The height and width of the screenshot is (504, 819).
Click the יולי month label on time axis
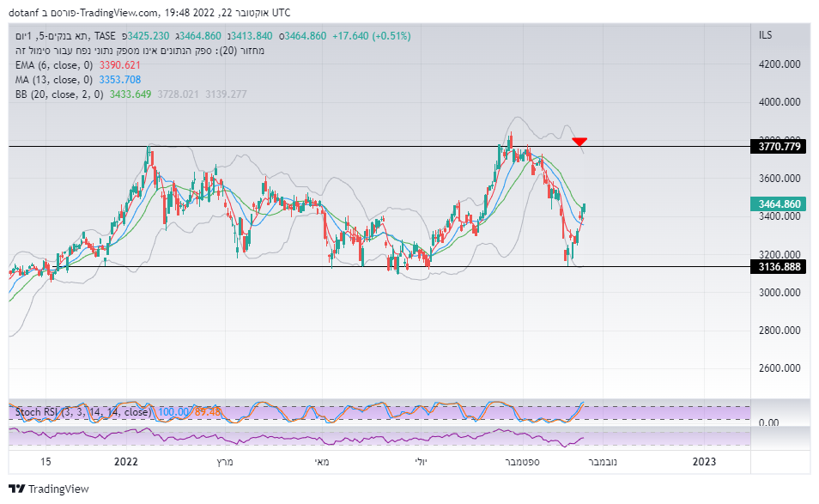point(421,462)
